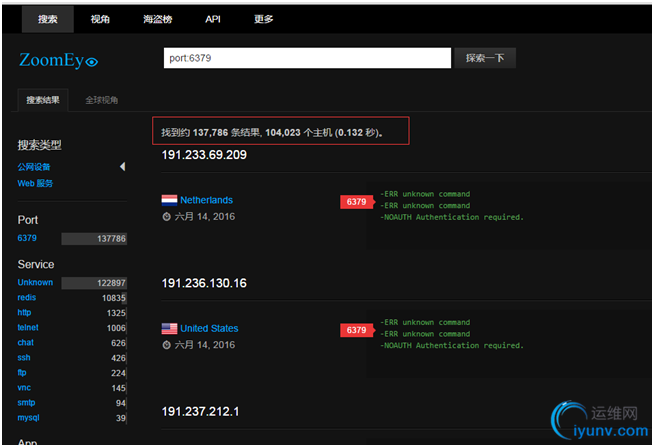654x447 pixels.
Task: Focus the port:6379 search field
Action: click(307, 58)
